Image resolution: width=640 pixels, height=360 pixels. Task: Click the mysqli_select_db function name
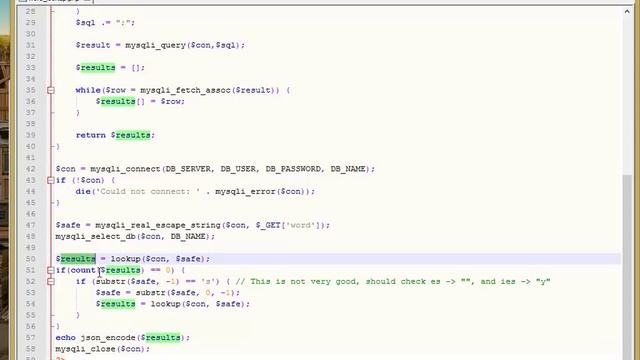tap(96, 236)
